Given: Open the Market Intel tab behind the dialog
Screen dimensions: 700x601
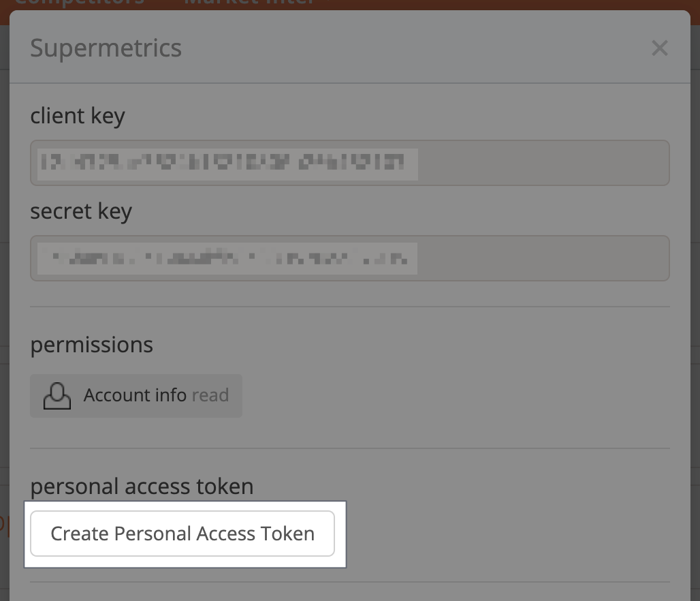Looking at the screenshot, I should click(x=250, y=3).
